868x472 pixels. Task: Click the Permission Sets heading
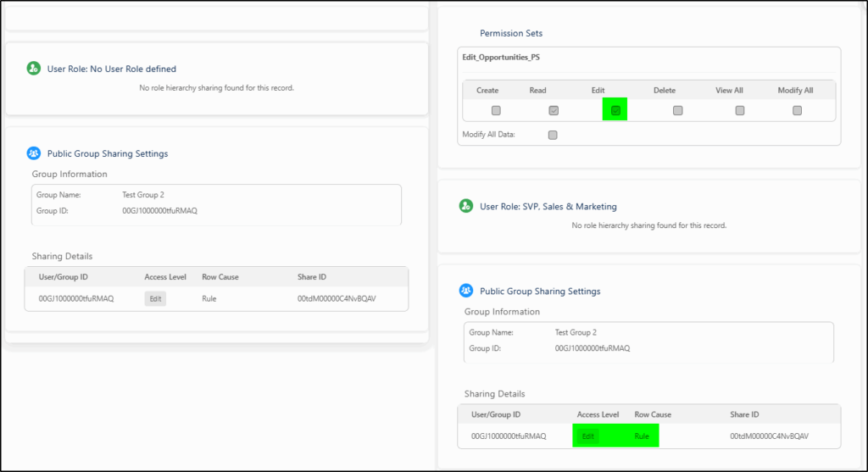pos(511,33)
